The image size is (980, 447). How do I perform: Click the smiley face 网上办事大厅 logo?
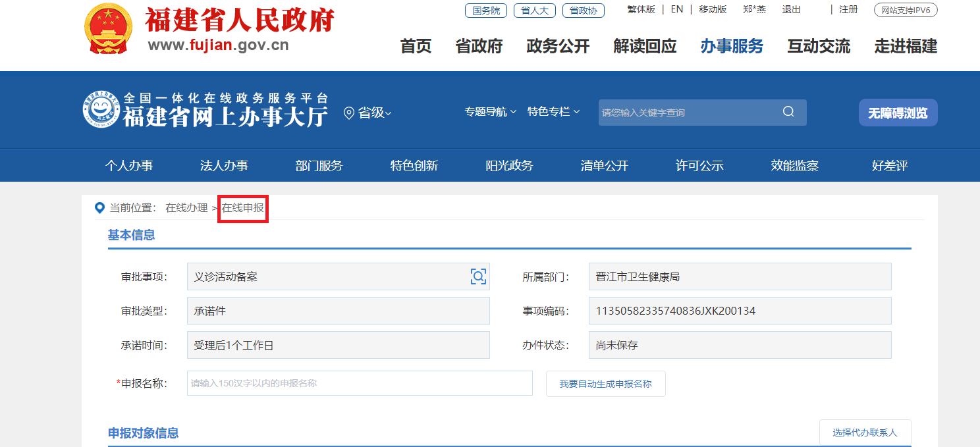(x=101, y=110)
